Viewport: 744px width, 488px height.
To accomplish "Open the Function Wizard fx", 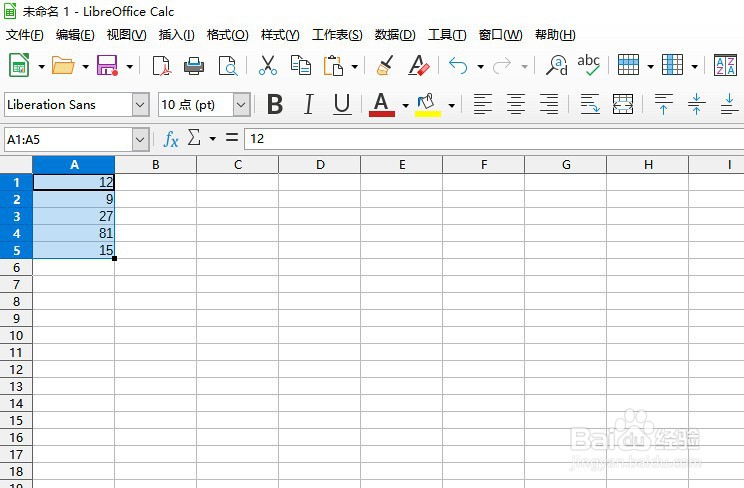I will point(170,139).
